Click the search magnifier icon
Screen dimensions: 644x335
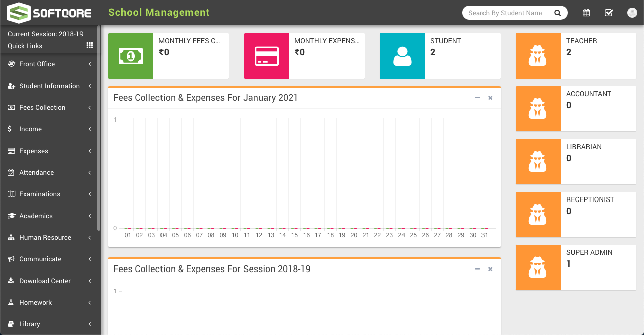pos(557,13)
